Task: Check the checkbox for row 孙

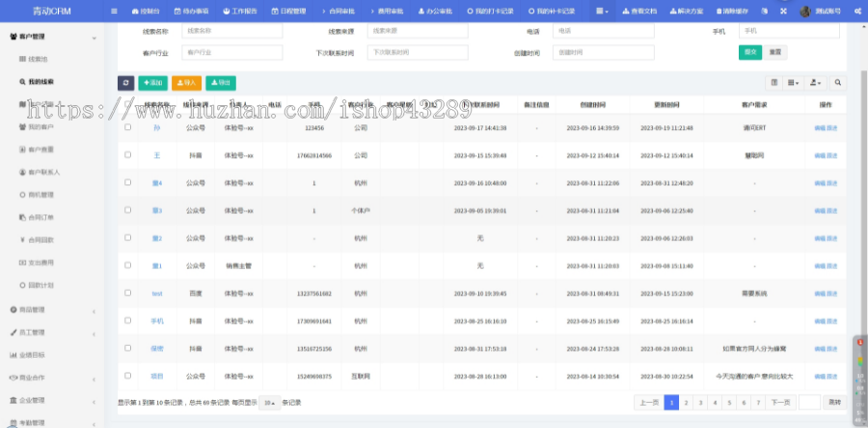Action: coord(127,127)
